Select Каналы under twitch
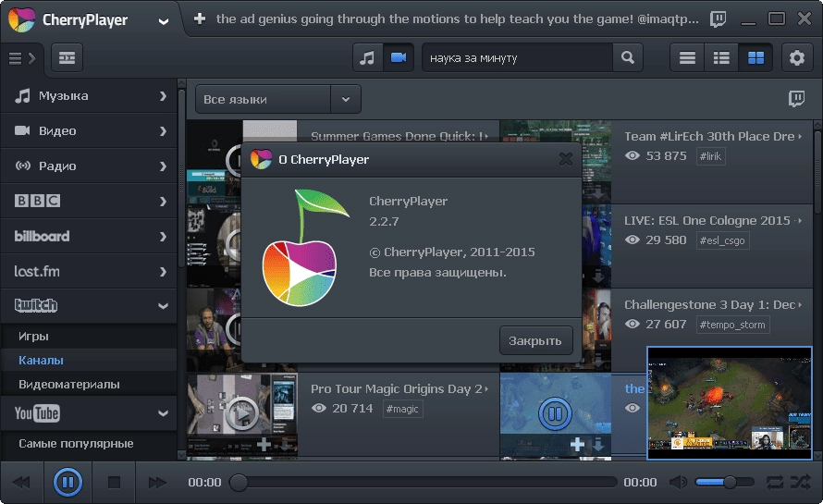 point(89,360)
